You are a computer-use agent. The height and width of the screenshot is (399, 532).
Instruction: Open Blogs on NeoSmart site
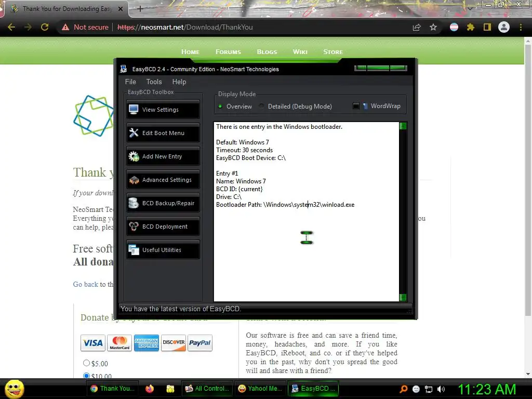coord(267,52)
